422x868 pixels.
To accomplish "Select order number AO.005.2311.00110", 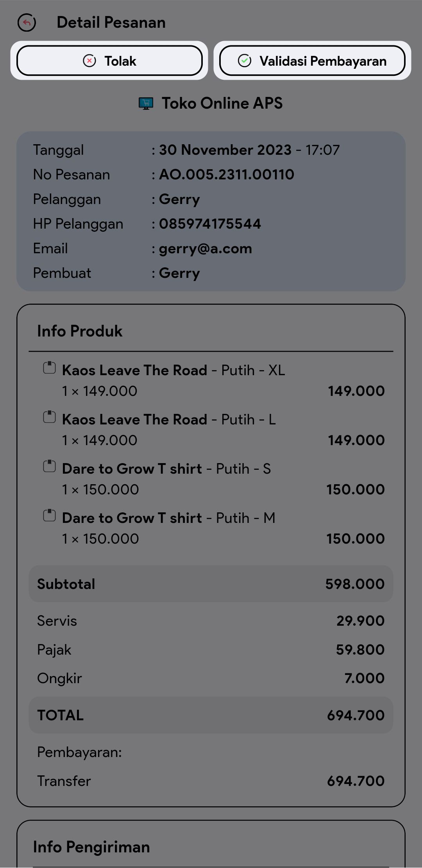I will coord(226,175).
